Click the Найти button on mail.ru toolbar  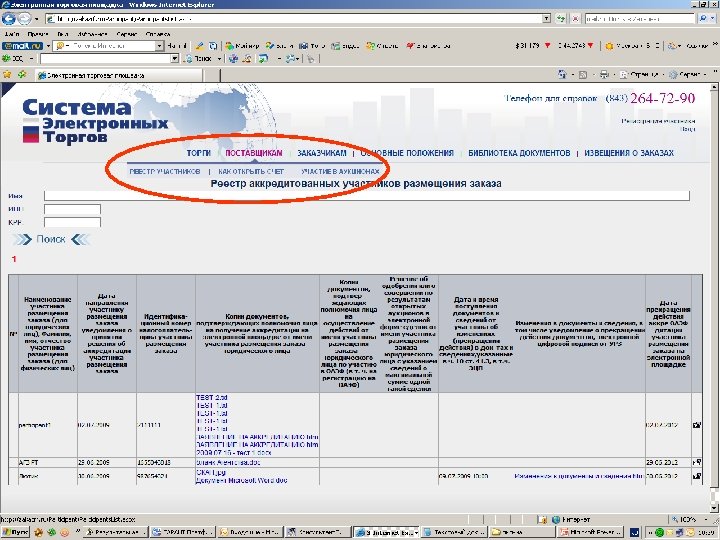coord(177,46)
